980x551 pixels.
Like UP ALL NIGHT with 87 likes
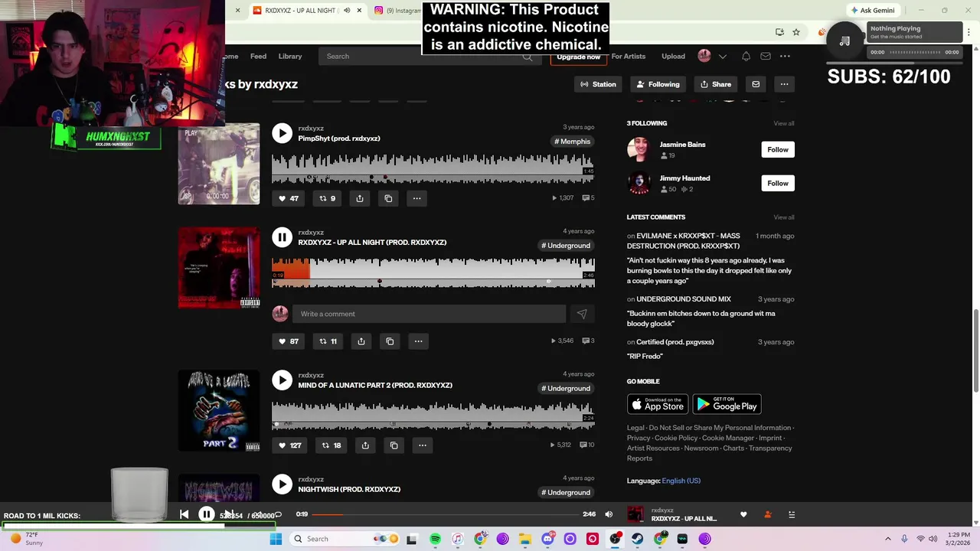click(289, 341)
